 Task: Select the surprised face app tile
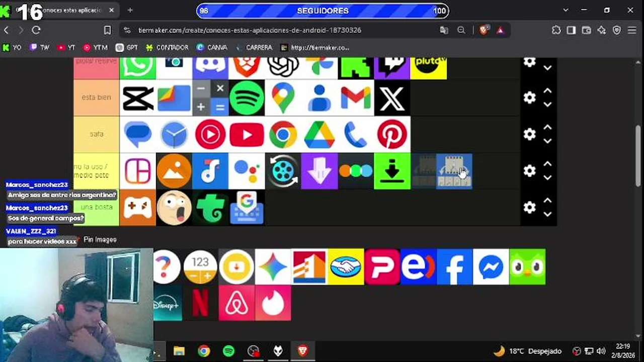point(174,207)
